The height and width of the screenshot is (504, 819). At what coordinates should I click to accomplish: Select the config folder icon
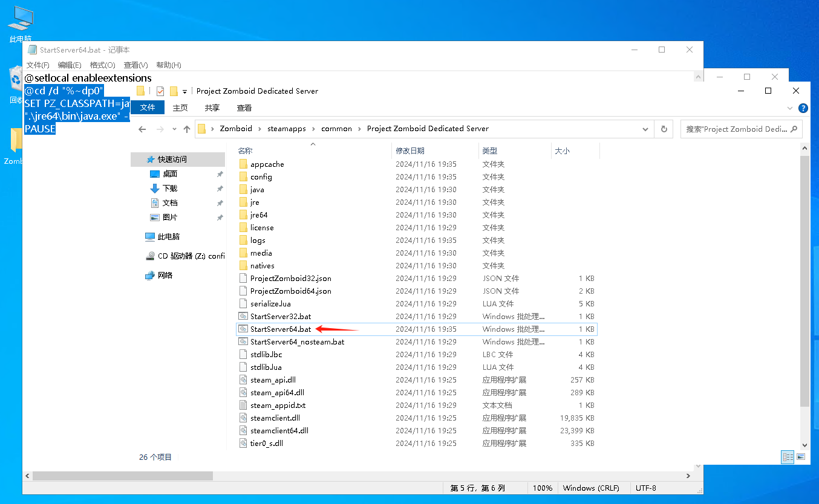click(x=243, y=177)
